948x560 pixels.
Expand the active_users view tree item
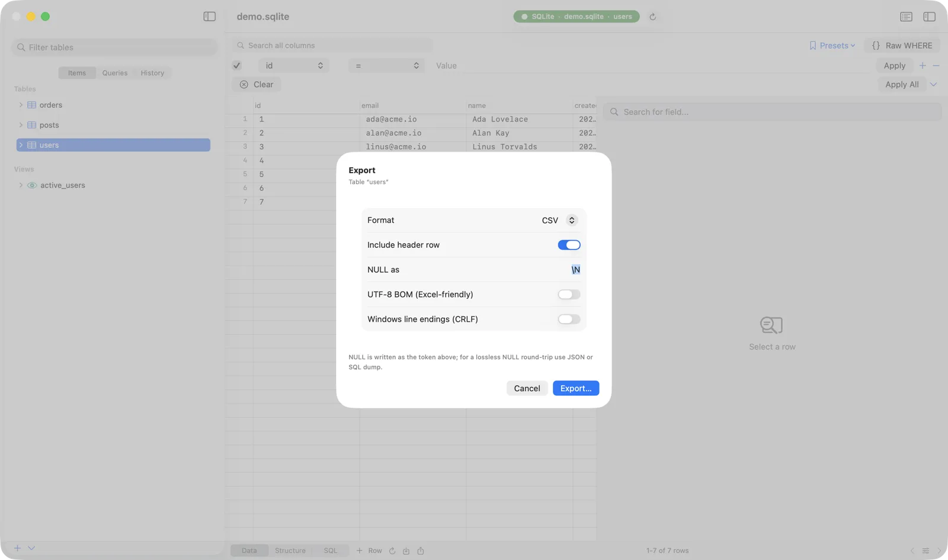tap(21, 185)
